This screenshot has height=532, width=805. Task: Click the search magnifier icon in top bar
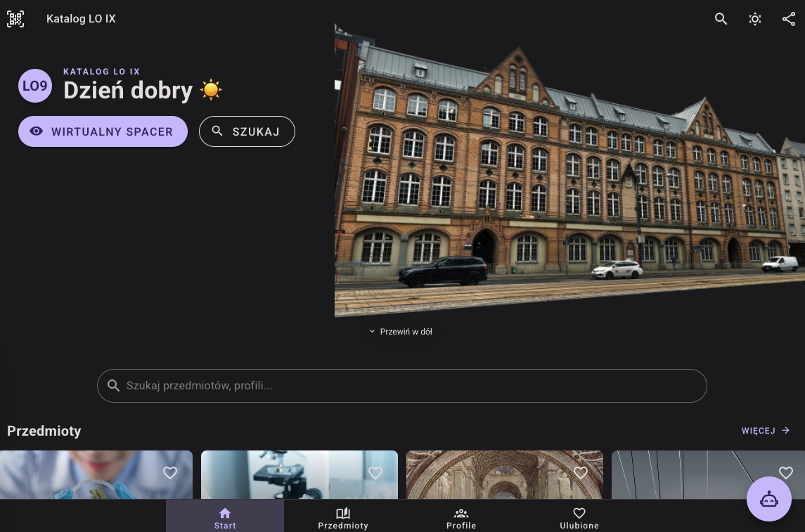(721, 19)
